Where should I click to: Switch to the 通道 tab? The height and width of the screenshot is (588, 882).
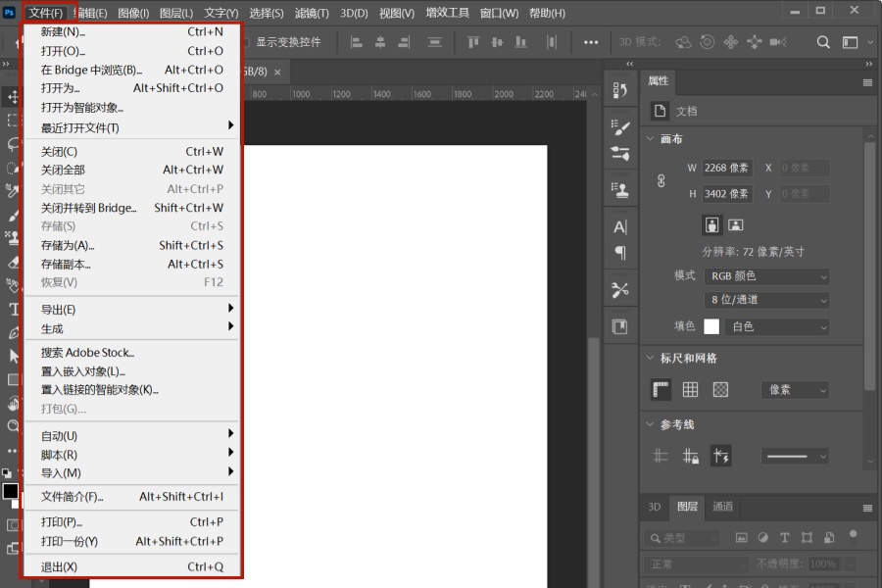723,507
